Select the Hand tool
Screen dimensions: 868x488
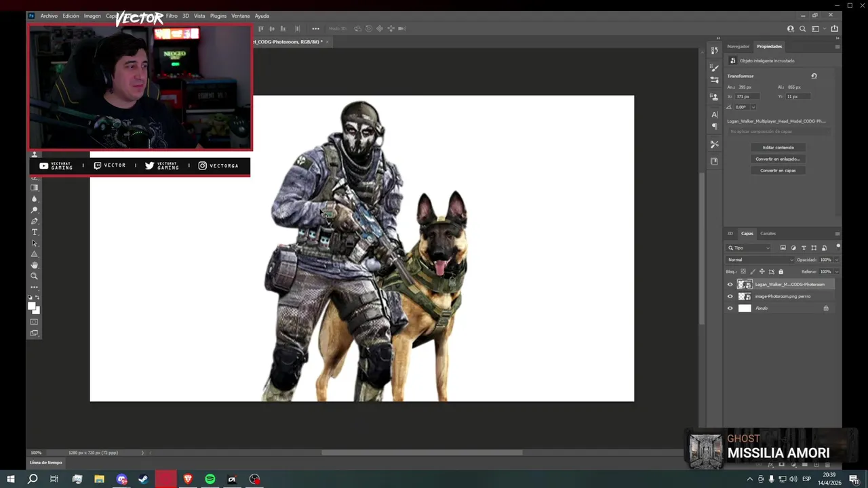click(x=35, y=265)
